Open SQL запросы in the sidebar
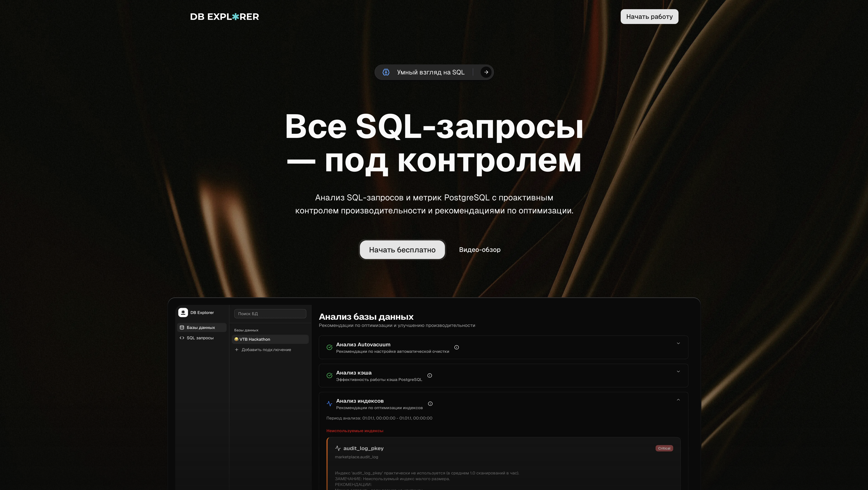Image resolution: width=868 pixels, height=490 pixels. click(x=200, y=338)
